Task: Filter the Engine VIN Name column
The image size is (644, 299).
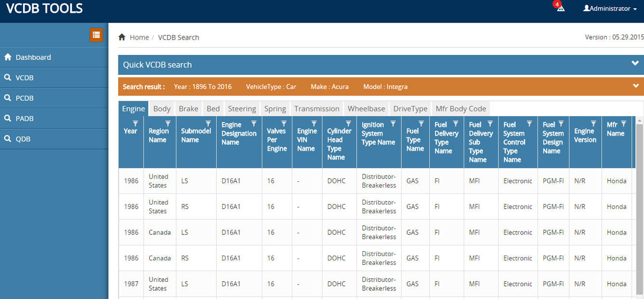Action: click(314, 123)
